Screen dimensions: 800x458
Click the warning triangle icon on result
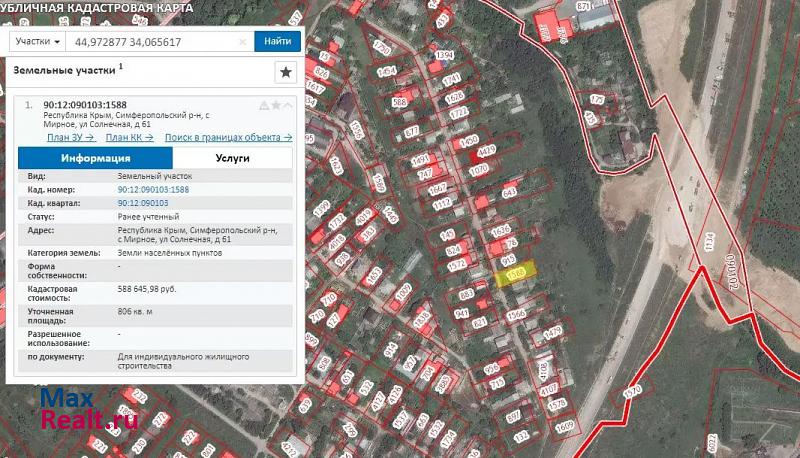(x=264, y=105)
